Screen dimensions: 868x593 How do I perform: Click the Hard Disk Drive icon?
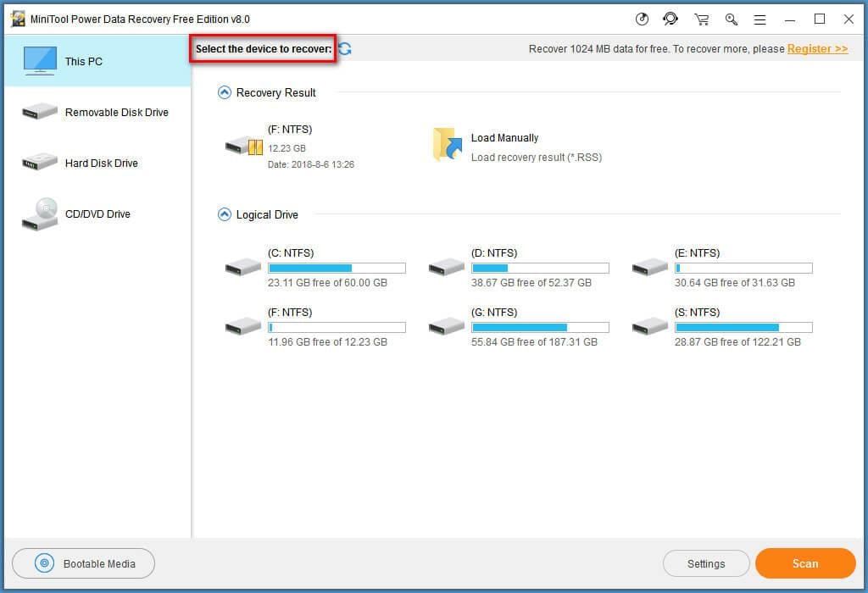(x=40, y=162)
